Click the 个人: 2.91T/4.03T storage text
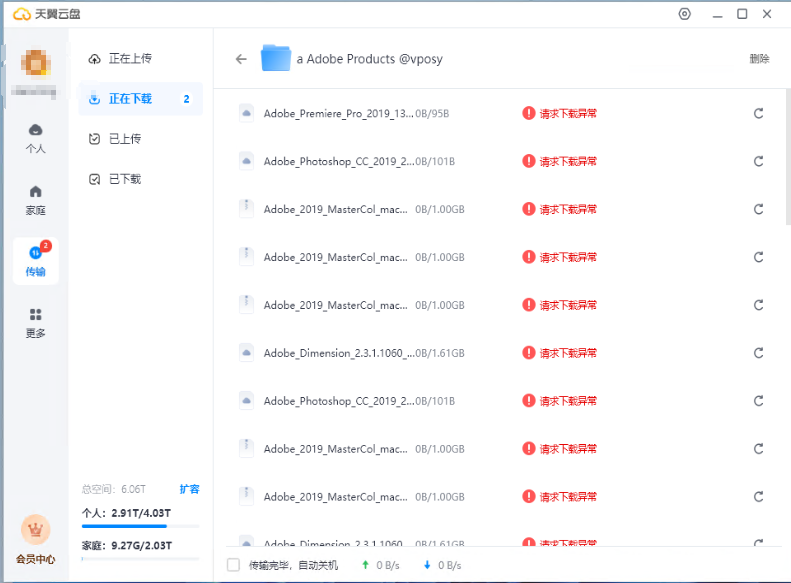Viewport: 791px width, 583px height. point(127,513)
